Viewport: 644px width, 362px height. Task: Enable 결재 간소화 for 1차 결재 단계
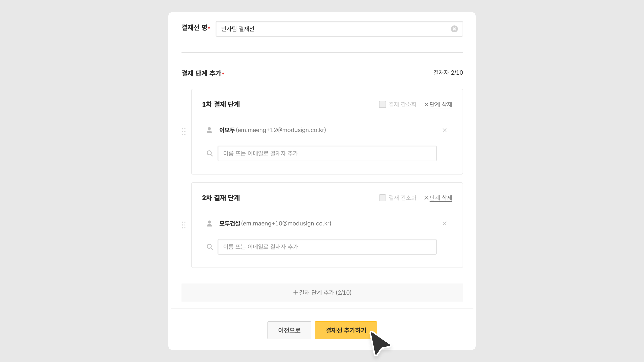coord(382,104)
